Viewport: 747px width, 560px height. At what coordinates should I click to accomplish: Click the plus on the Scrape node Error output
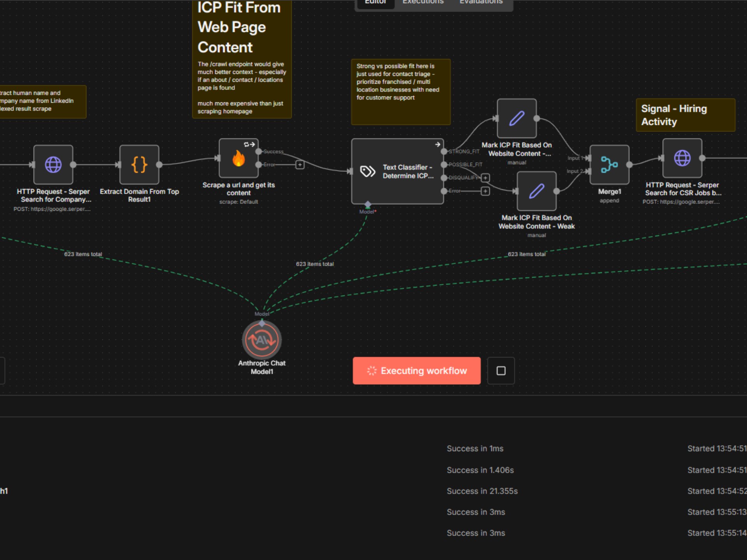click(x=300, y=165)
